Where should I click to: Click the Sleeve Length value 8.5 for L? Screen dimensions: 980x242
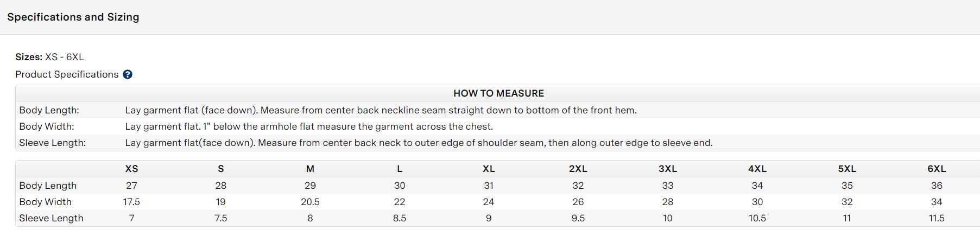(400, 218)
